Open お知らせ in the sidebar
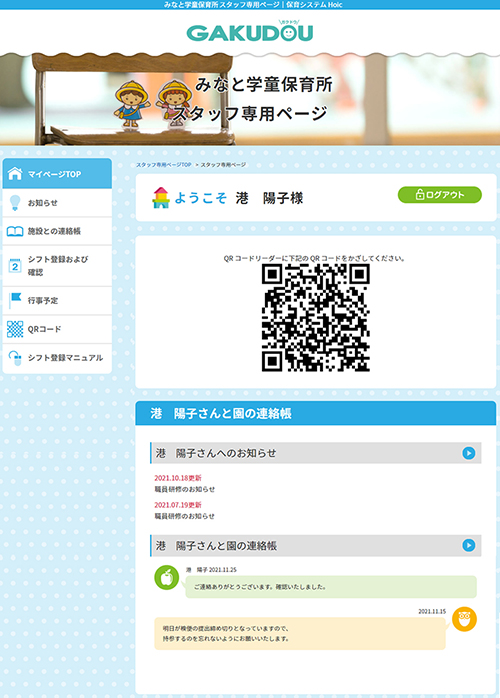This screenshot has height=698, width=500. (57, 203)
